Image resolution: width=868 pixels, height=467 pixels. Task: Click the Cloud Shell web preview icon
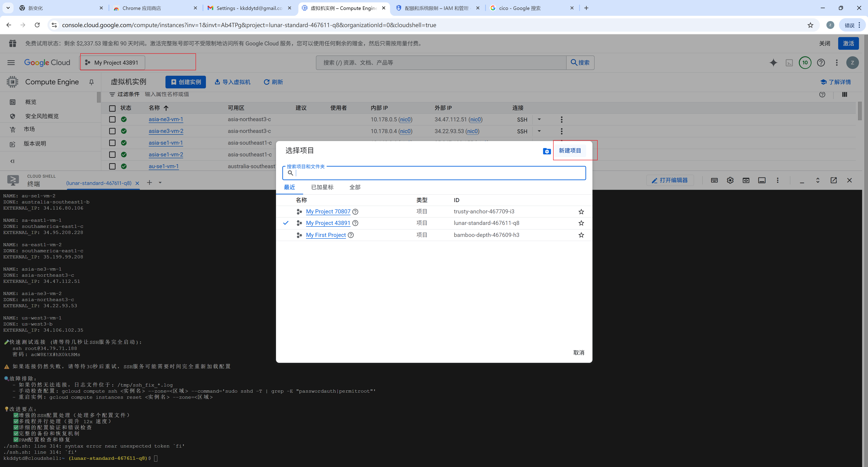coord(746,181)
